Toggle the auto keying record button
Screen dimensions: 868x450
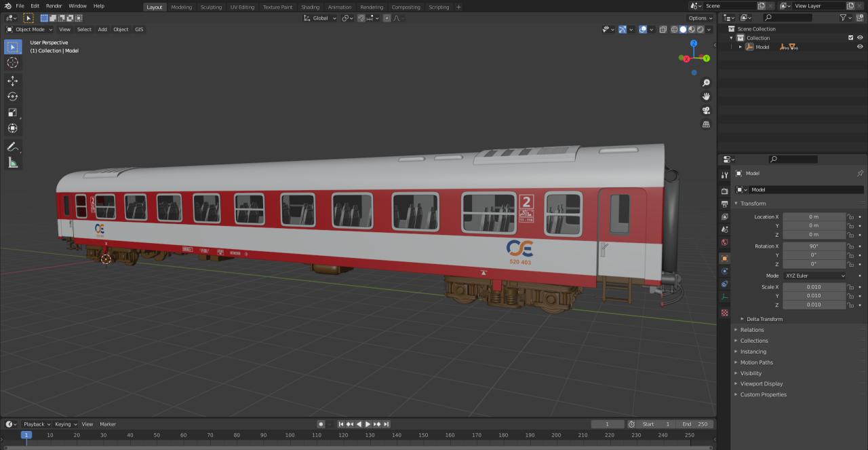coord(321,424)
